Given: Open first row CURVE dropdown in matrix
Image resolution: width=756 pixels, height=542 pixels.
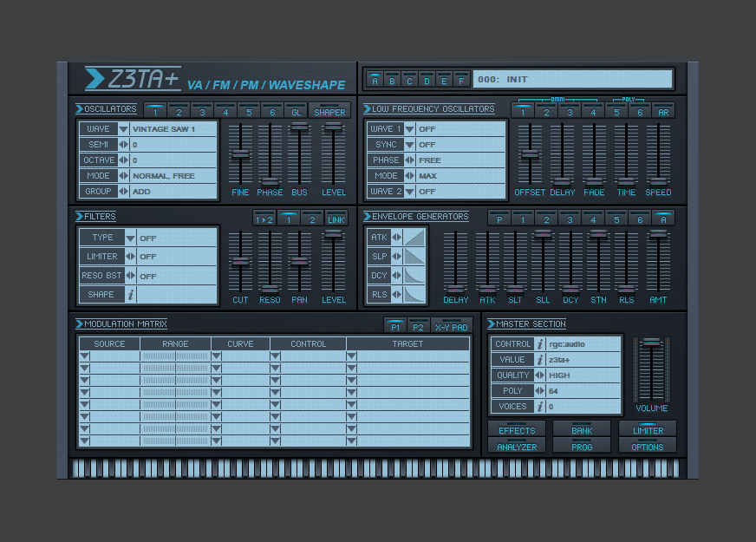Looking at the screenshot, I should (216, 356).
